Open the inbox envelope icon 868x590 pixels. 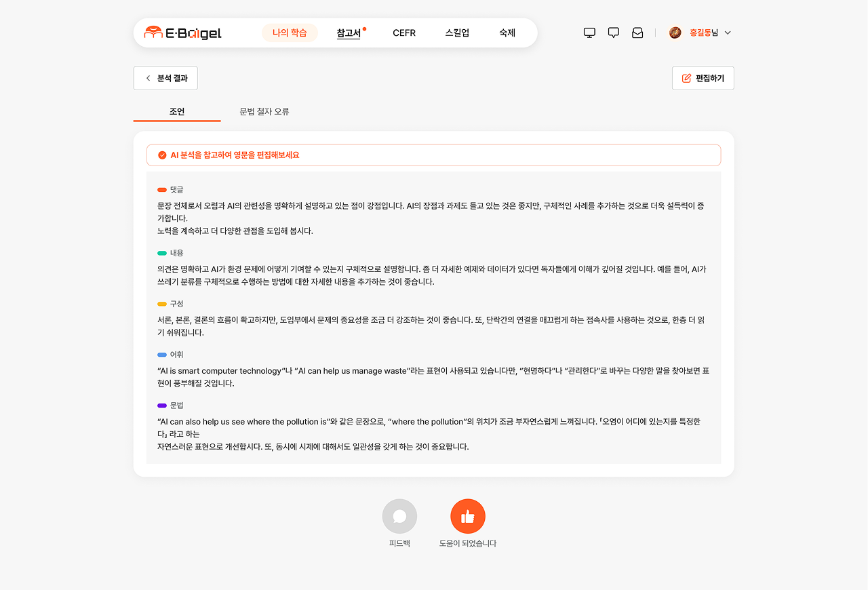(x=637, y=32)
